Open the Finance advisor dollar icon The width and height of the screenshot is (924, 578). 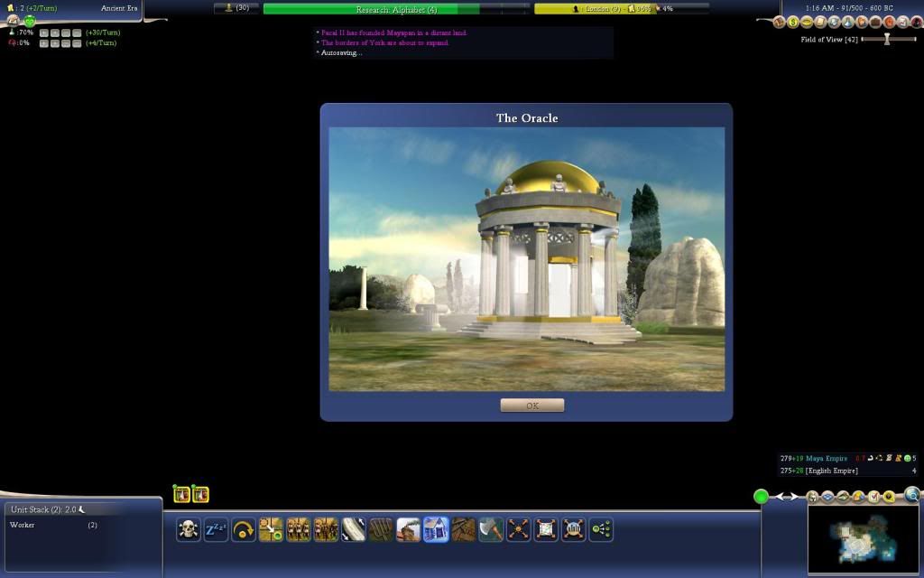(x=792, y=23)
